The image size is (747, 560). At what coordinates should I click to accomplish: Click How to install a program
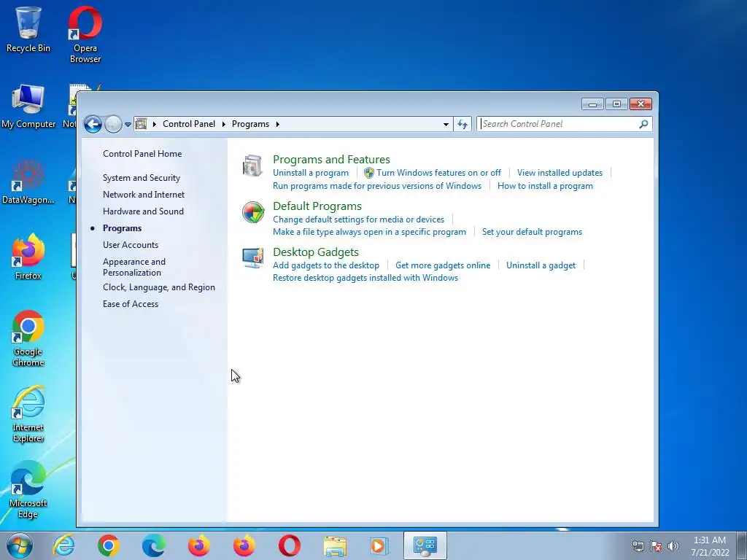pos(545,186)
